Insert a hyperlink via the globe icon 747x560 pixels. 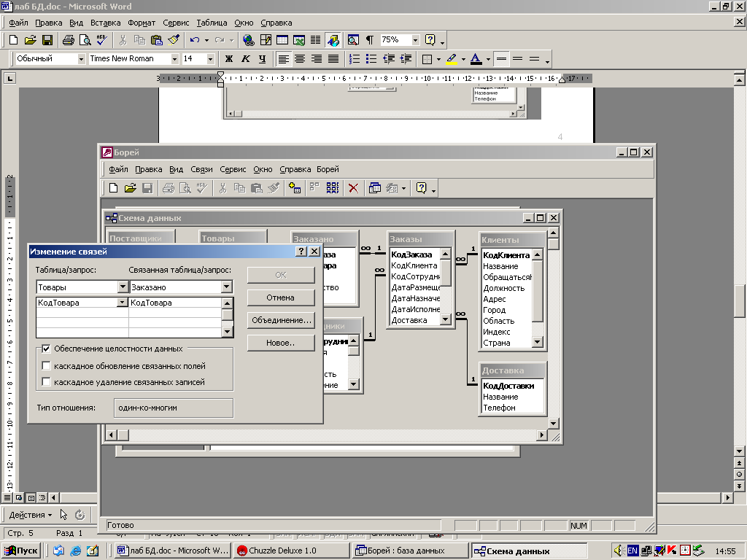coord(248,40)
